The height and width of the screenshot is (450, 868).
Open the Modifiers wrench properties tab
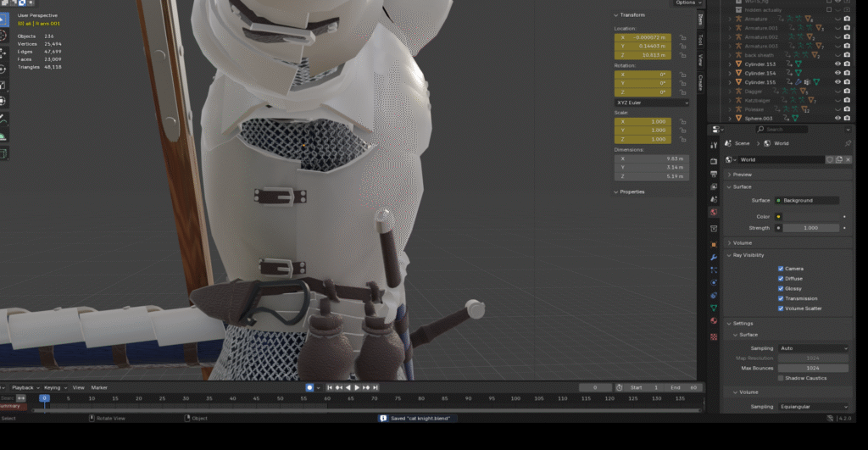pos(714,257)
